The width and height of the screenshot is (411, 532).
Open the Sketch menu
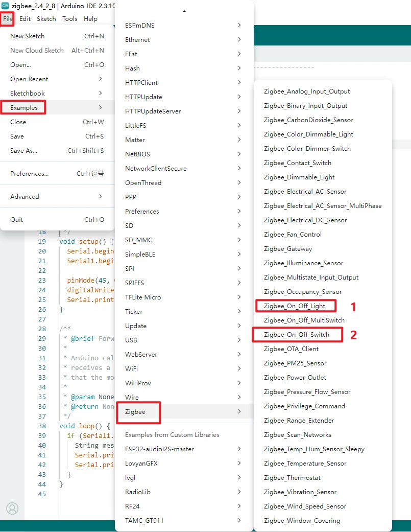click(46, 19)
